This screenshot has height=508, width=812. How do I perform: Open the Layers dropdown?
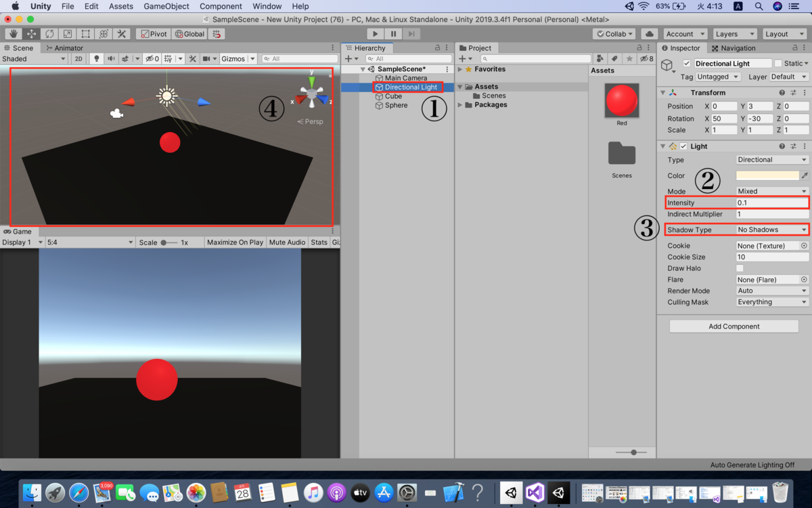click(x=734, y=34)
